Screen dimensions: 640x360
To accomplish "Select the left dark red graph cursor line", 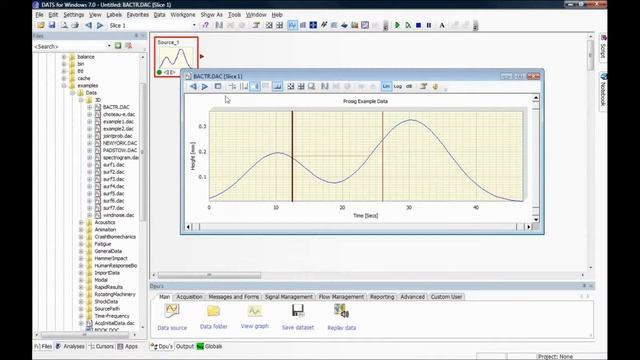I will tap(292, 156).
